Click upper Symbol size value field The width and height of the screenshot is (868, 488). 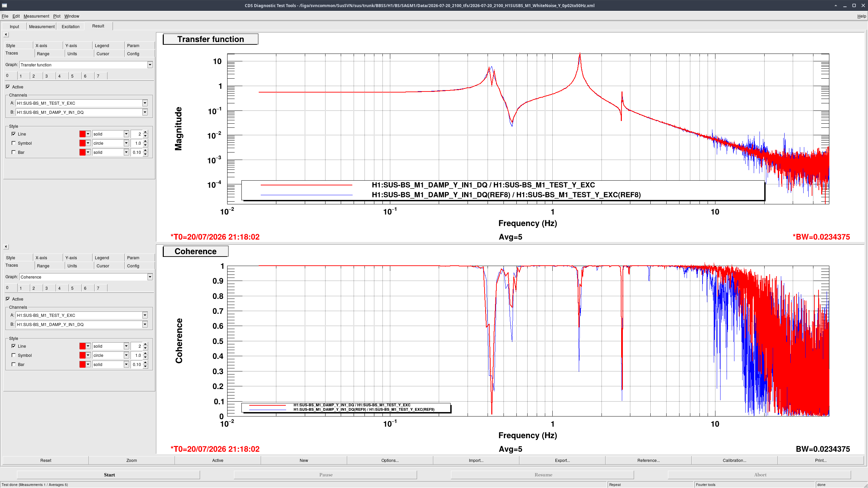click(x=137, y=143)
